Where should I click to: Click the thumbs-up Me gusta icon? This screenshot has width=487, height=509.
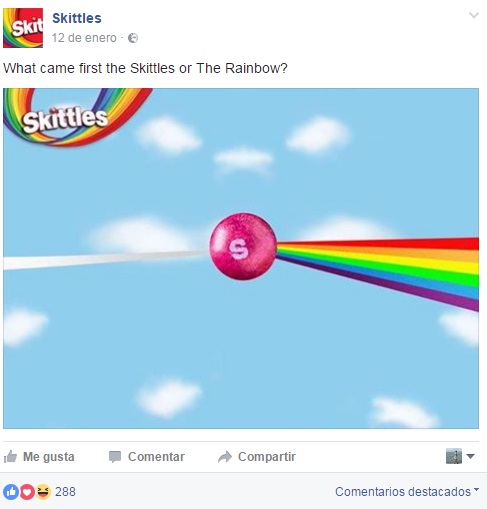(x=10, y=457)
